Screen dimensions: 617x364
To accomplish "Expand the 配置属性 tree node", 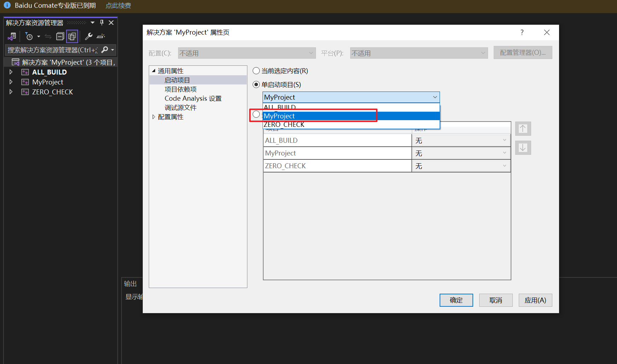I will (x=154, y=117).
